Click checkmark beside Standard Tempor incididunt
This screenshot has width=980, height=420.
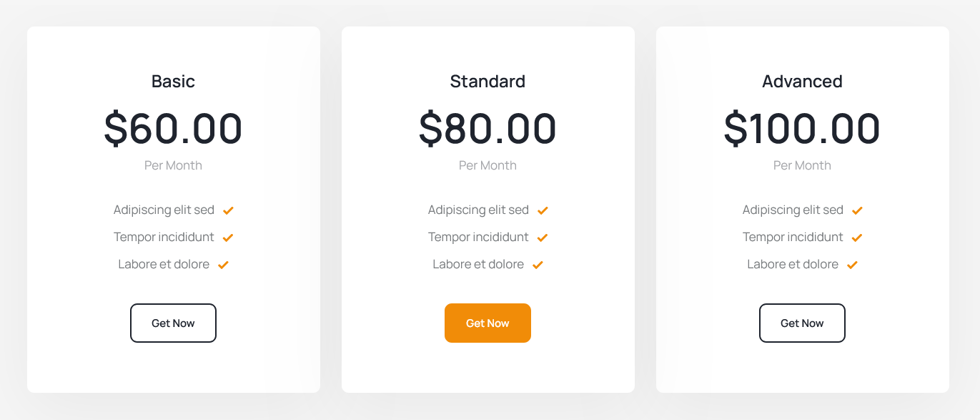tap(543, 238)
